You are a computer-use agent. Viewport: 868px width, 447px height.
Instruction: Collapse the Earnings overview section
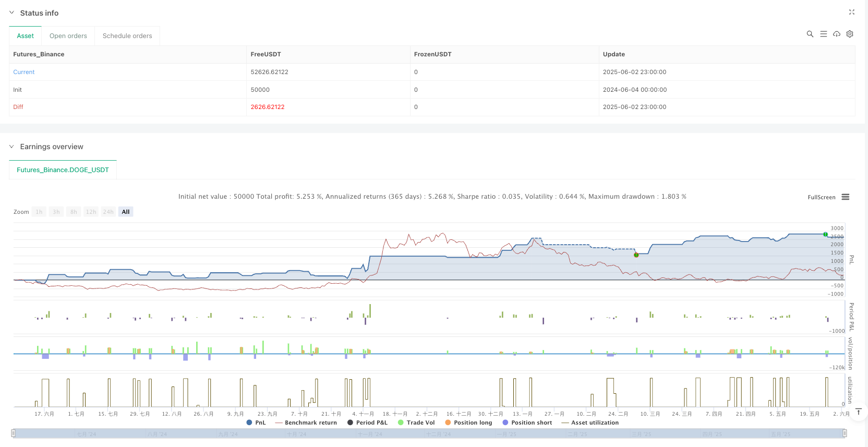pos(11,147)
